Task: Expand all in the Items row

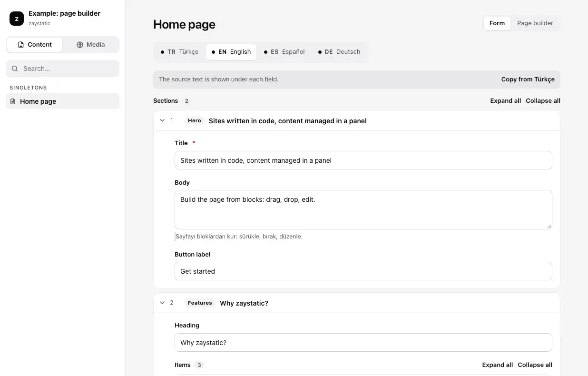Action: point(498,365)
